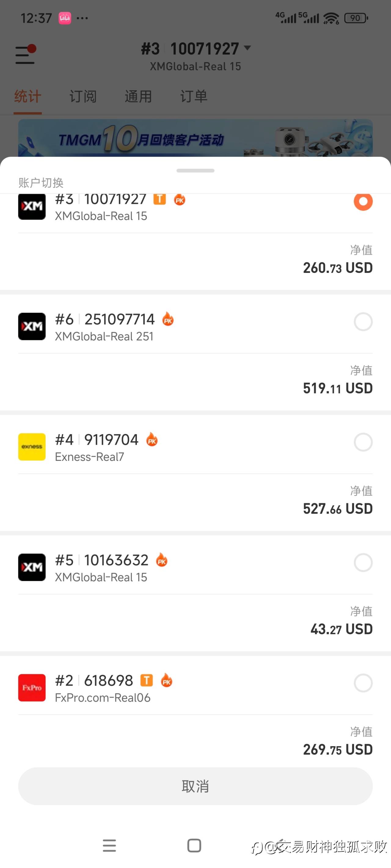Tap the yellow Exness broker logo
391x868 pixels.
[32, 447]
